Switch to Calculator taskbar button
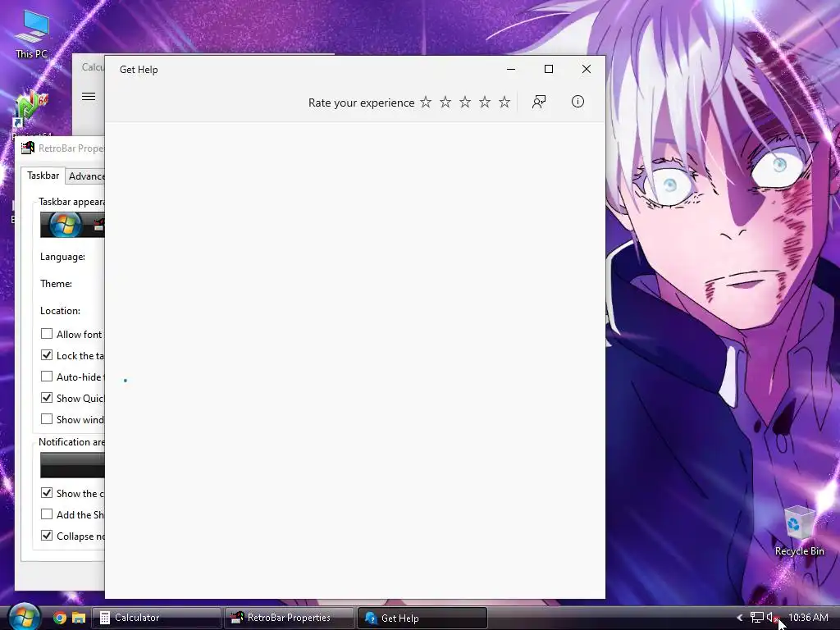Viewport: 840px width, 630px height. [157, 618]
